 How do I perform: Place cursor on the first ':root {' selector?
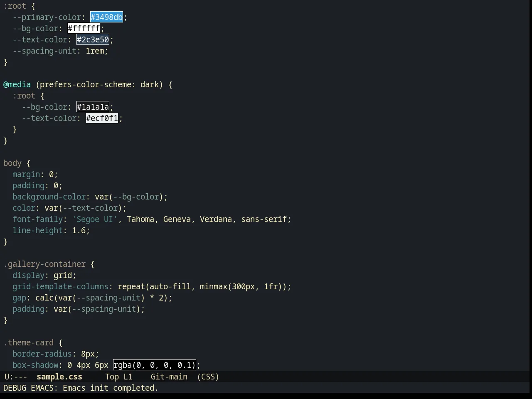[x=20, y=6]
